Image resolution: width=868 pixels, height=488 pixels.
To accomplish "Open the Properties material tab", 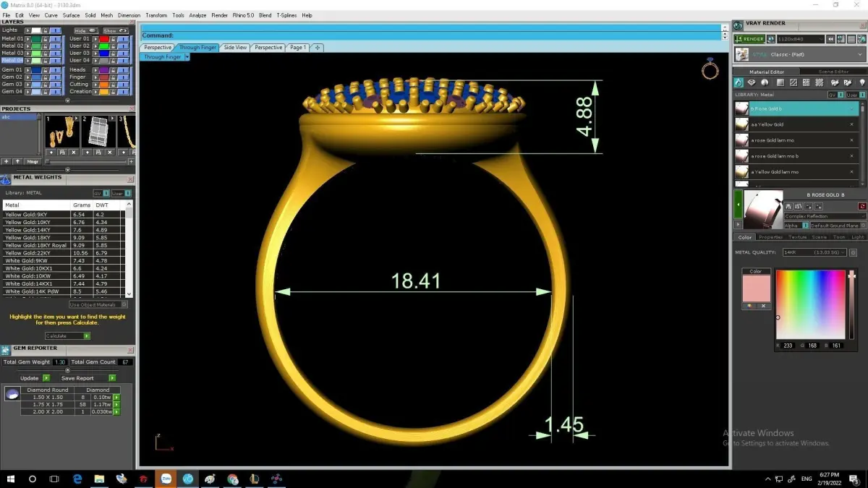I will click(770, 237).
